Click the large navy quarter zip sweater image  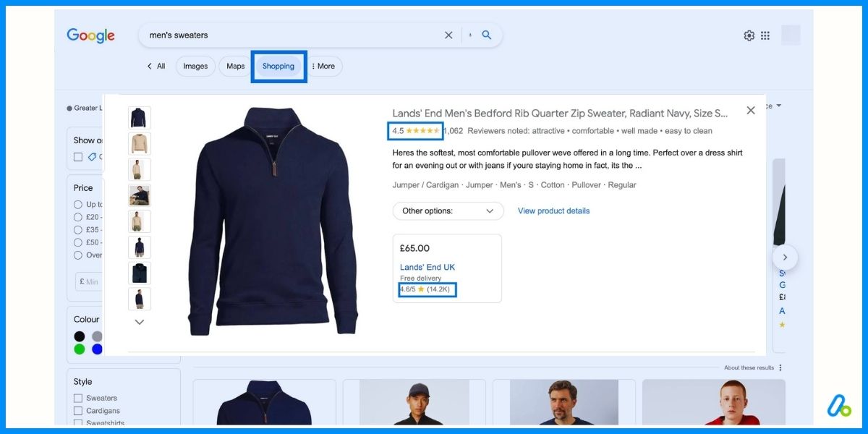point(273,221)
